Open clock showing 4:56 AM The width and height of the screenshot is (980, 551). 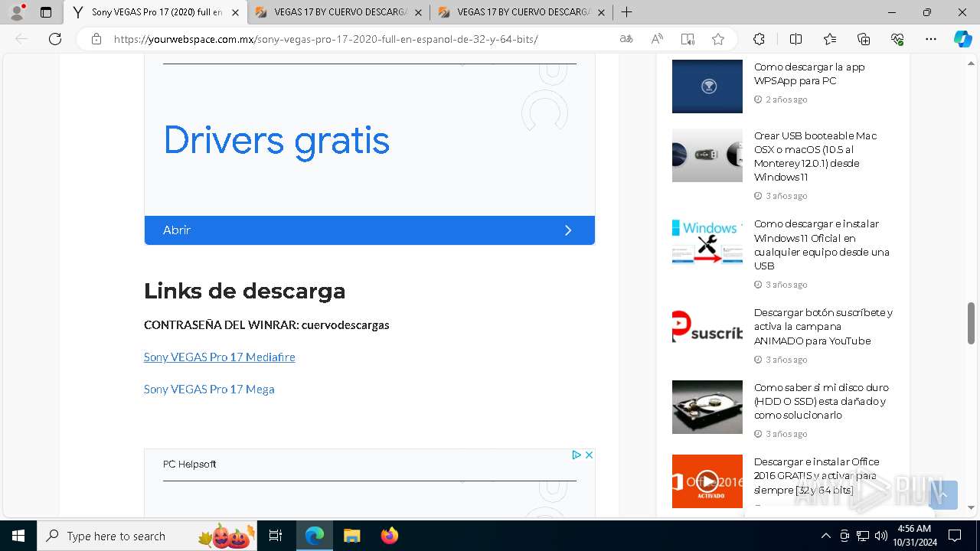915,536
